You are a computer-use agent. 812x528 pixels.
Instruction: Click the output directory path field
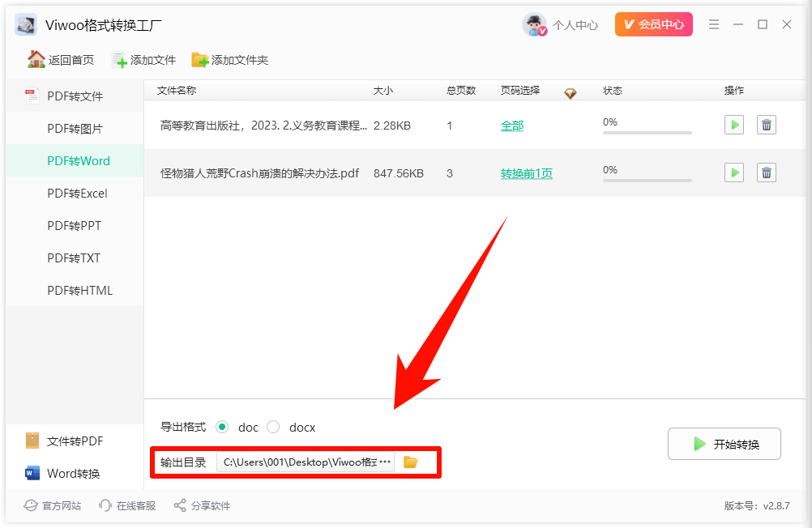tap(306, 462)
